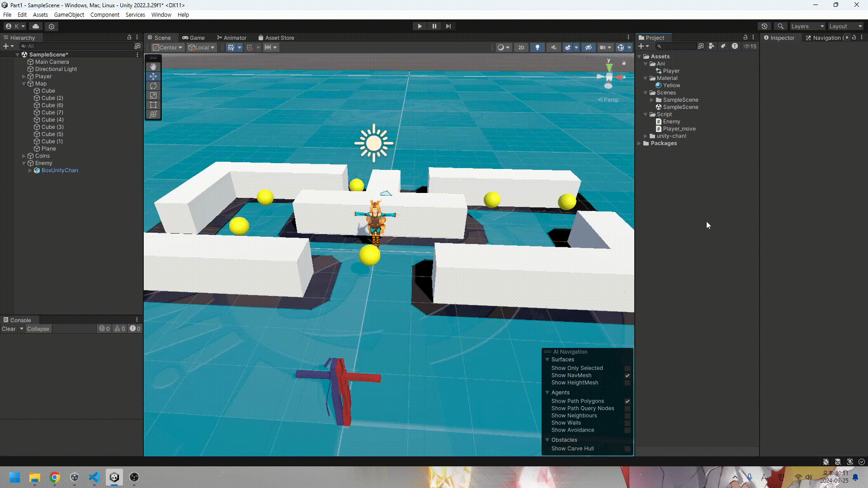Collapse the Agents section
The height and width of the screenshot is (488, 868).
coord(547,393)
